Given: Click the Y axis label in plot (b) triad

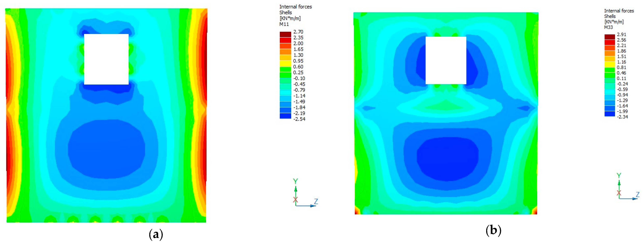Looking at the screenshot, I should (619, 176).
